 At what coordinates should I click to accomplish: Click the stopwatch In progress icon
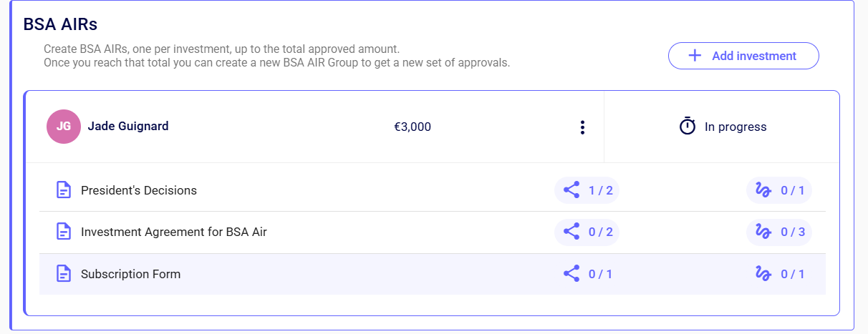click(688, 127)
